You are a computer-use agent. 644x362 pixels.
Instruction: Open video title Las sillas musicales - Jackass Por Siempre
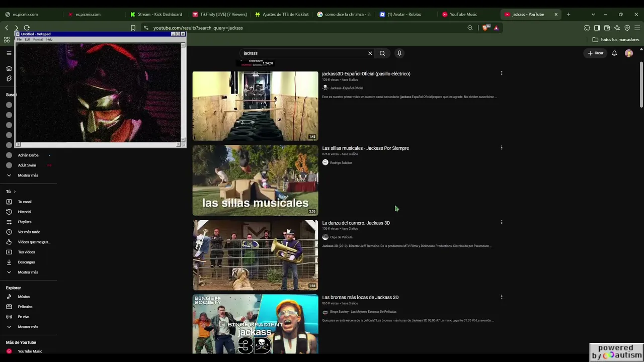click(366, 148)
